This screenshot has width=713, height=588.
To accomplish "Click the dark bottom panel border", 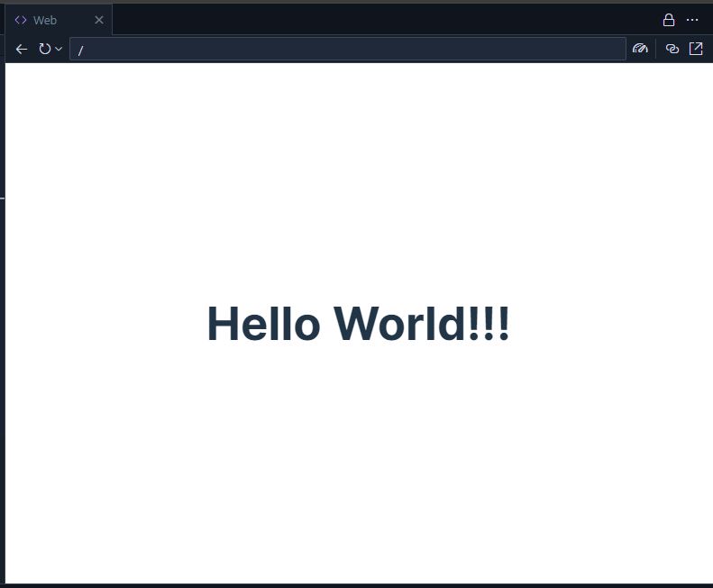I will click(357, 585).
